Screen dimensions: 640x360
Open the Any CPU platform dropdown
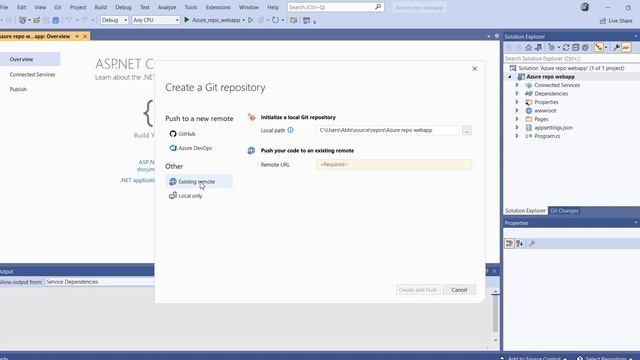pos(156,20)
